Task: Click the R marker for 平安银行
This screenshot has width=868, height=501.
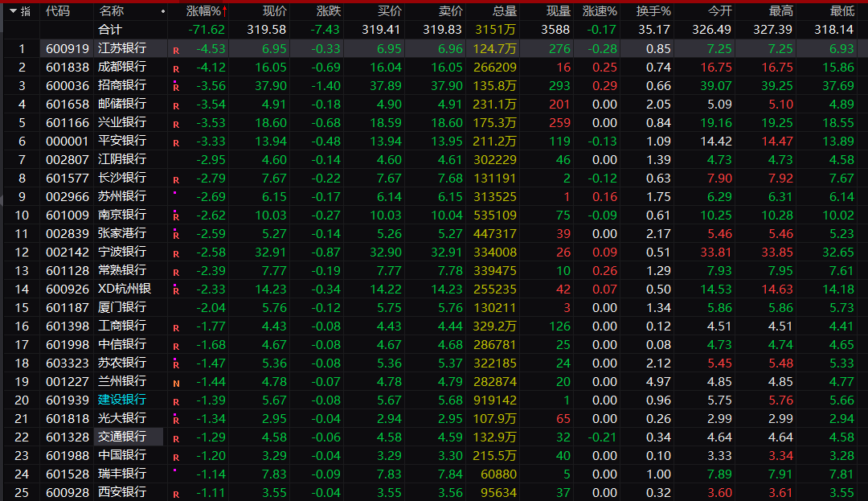Action: click(x=176, y=143)
